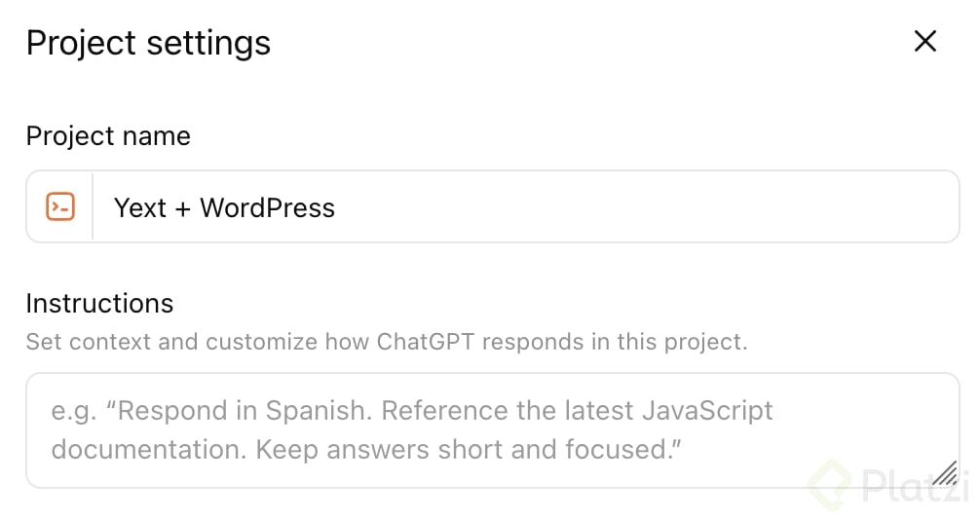Click the 'Instructions' label
980x518 pixels.
(99, 303)
